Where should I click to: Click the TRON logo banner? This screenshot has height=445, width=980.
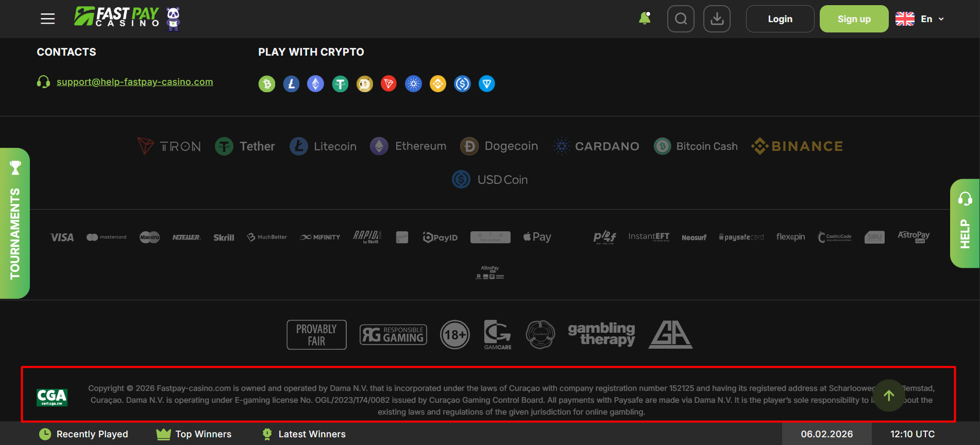pos(169,146)
